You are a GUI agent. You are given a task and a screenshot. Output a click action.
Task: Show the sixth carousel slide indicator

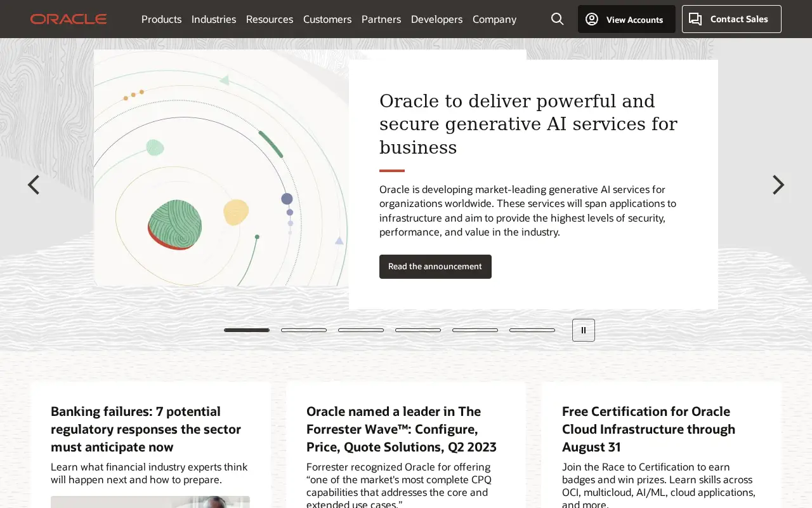[532, 330]
